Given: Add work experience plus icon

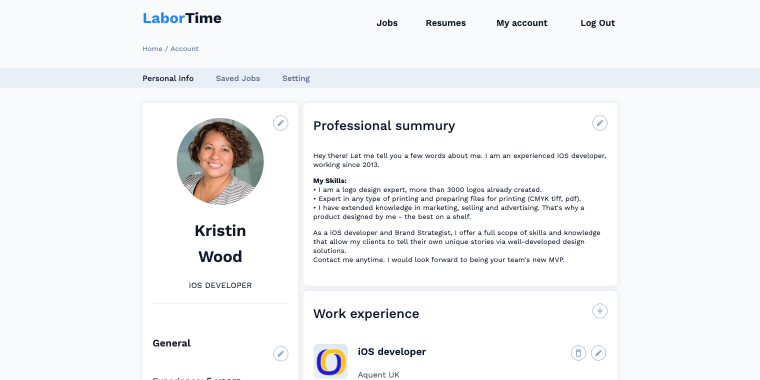Looking at the screenshot, I should point(600,311).
